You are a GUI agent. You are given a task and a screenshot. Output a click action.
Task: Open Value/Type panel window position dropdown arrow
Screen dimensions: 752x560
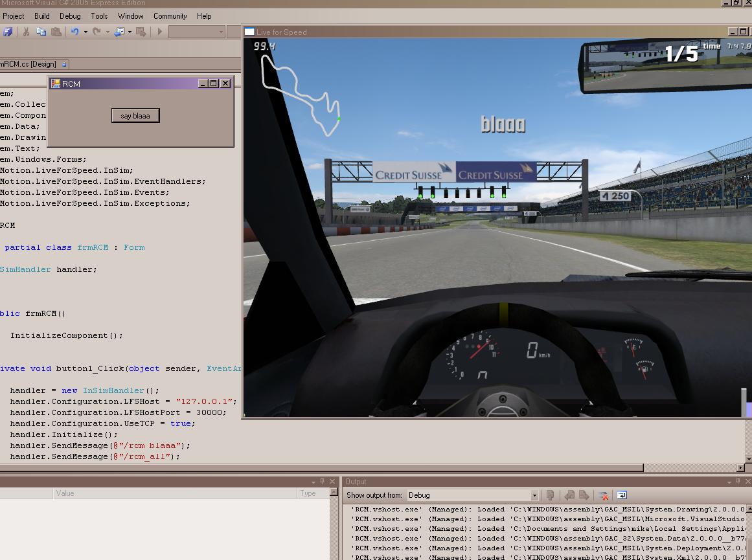pyautogui.click(x=313, y=482)
